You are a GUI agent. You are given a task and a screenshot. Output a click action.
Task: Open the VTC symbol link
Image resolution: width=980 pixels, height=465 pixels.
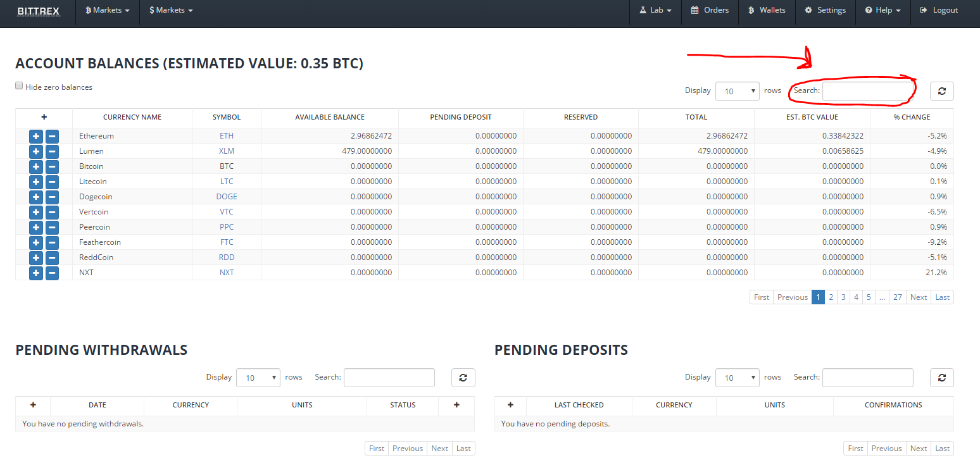pos(227,212)
